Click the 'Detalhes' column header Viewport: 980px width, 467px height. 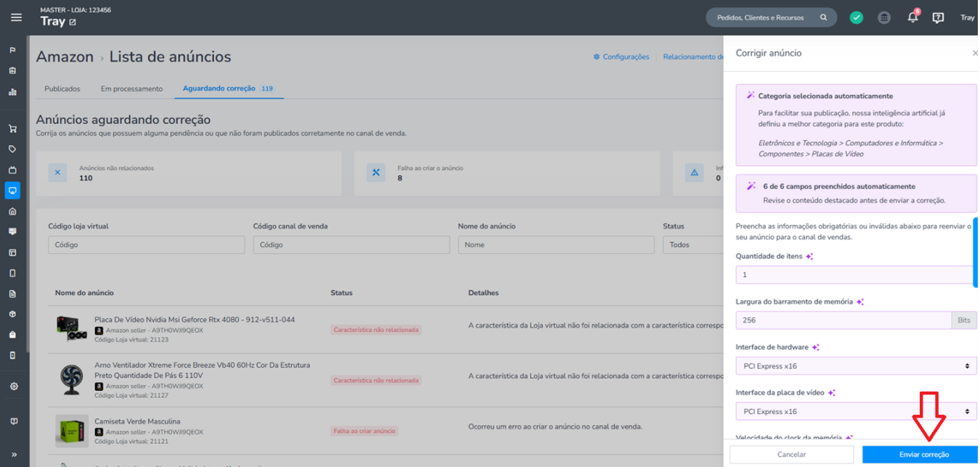coord(483,293)
